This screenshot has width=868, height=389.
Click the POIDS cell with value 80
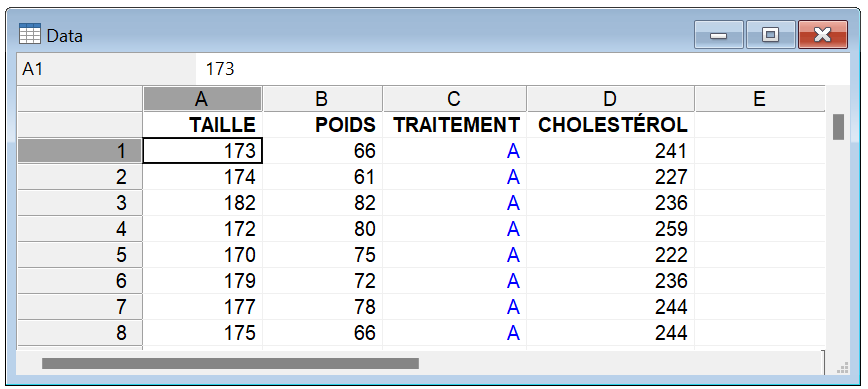pyautogui.click(x=322, y=229)
